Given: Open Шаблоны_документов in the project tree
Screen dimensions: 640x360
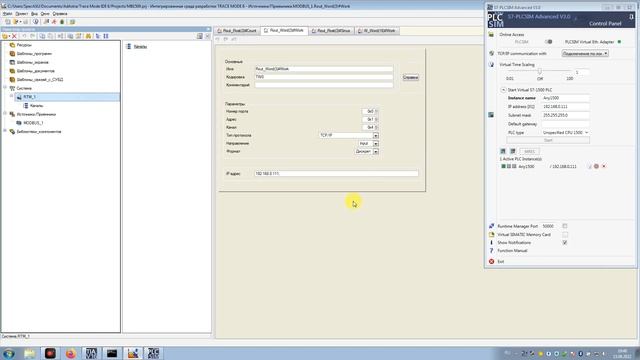Looking at the screenshot, I should (x=36, y=71).
